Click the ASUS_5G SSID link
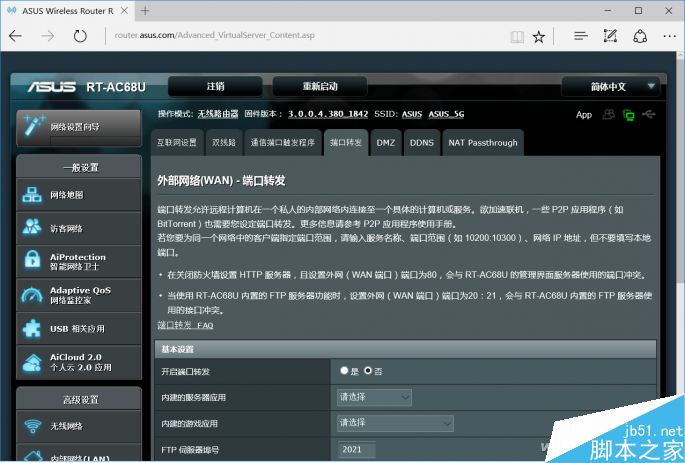 pyautogui.click(x=446, y=114)
